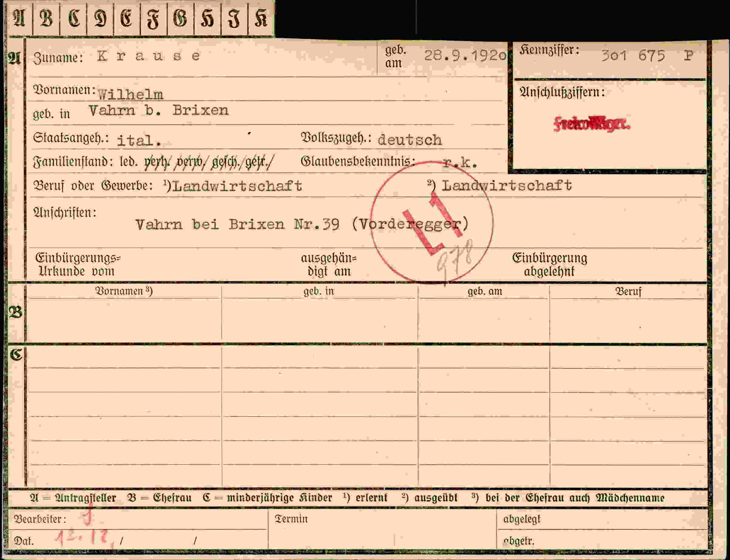Screen dimensions: 730x560
Task: Click letter H in the top index strip
Action: click(x=208, y=18)
